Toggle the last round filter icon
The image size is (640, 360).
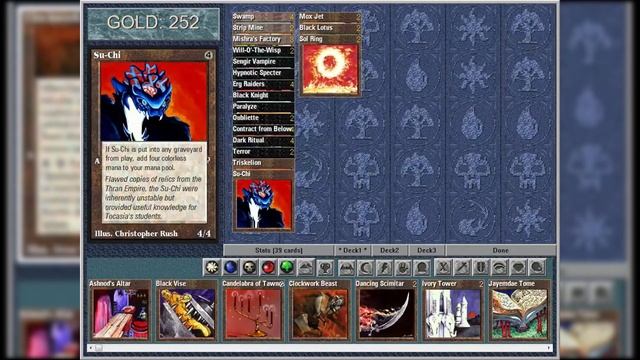coord(537,268)
